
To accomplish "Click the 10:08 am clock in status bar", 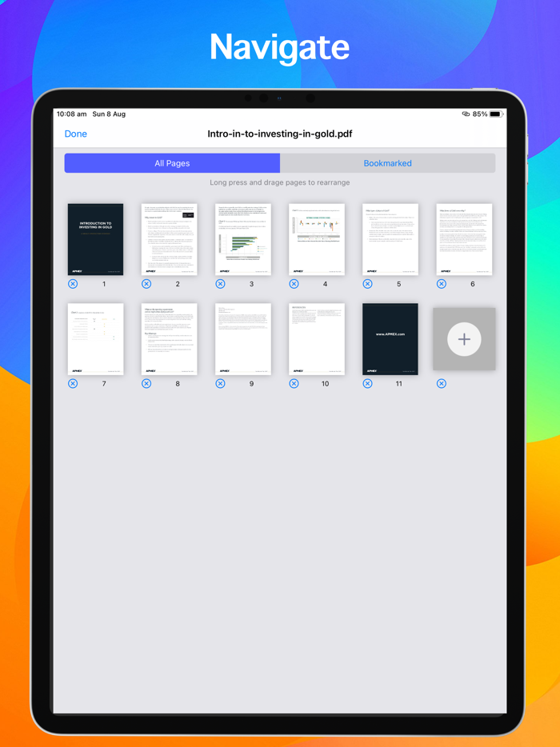I will point(71,114).
